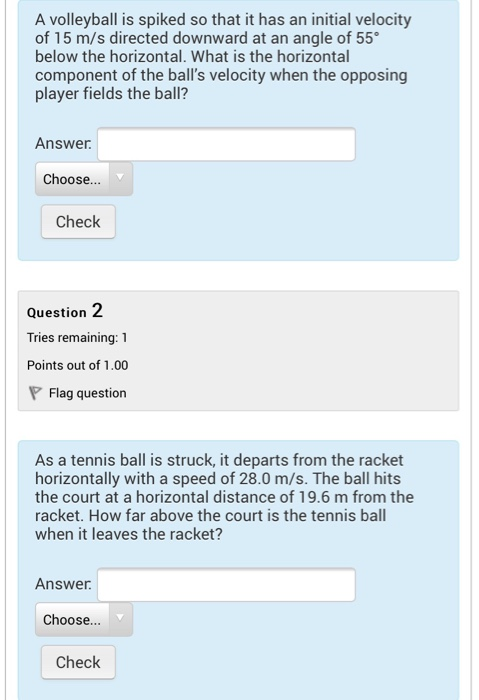Viewport: 479px width, 700px height.
Task: Click Check to submit the volleyball answer
Action: (78, 221)
